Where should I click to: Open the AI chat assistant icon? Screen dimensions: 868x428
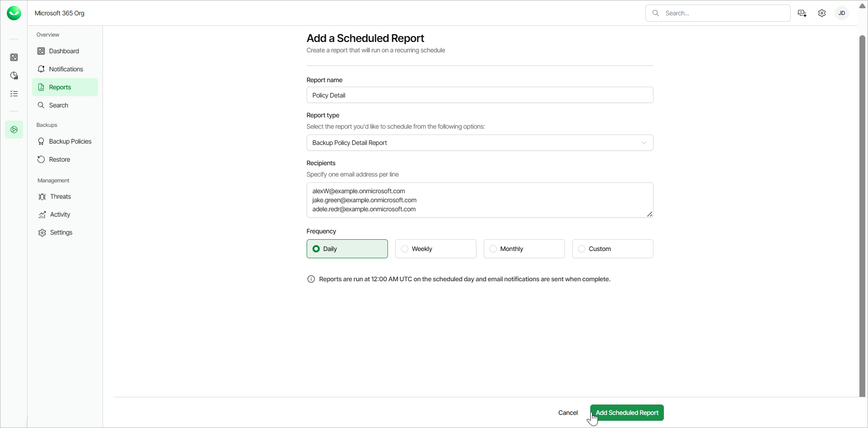click(802, 13)
